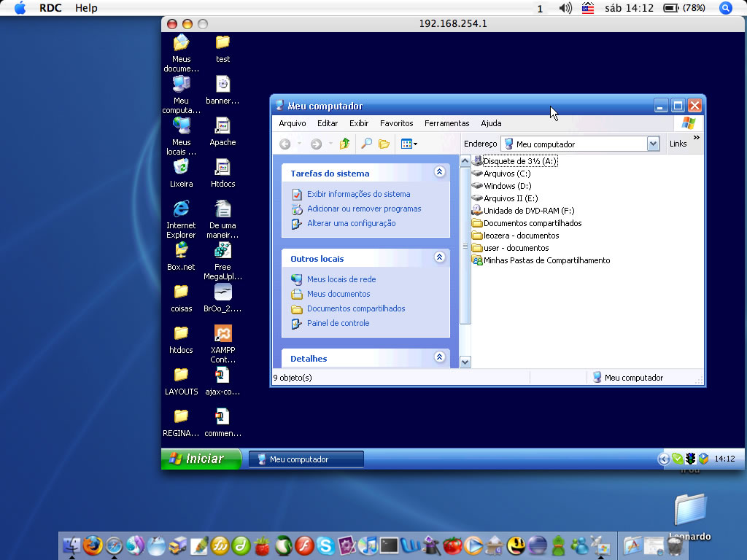Open Documentos compartilhados sidebar link

click(356, 308)
